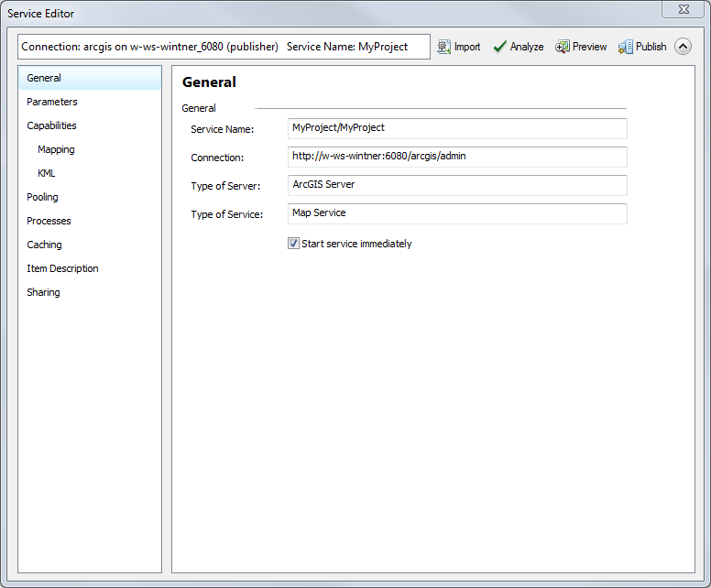
Task: Click the Import toolbar icon
Action: [444, 47]
